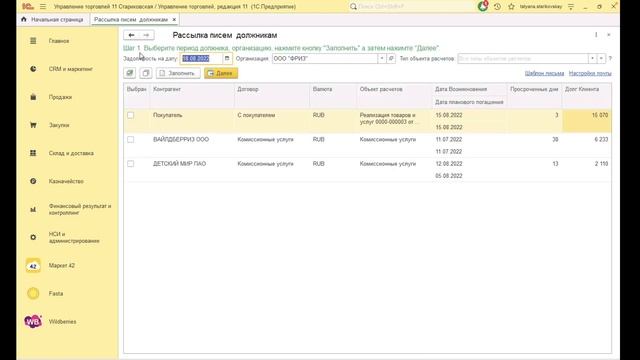Image resolution: width=640 pixels, height=360 pixels.
Task: Open favorites star icon
Action: click(511, 7)
